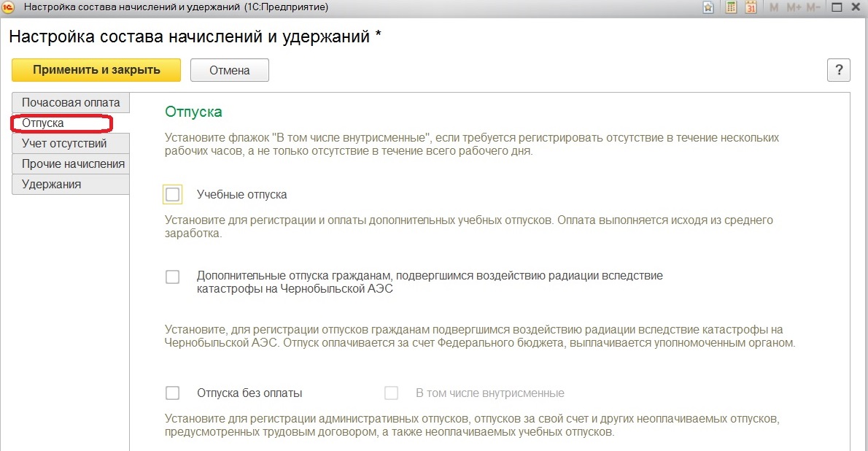The image size is (868, 451).
Task: Tick the Чернобыльской АЭС additional leave checkbox
Action: (173, 277)
